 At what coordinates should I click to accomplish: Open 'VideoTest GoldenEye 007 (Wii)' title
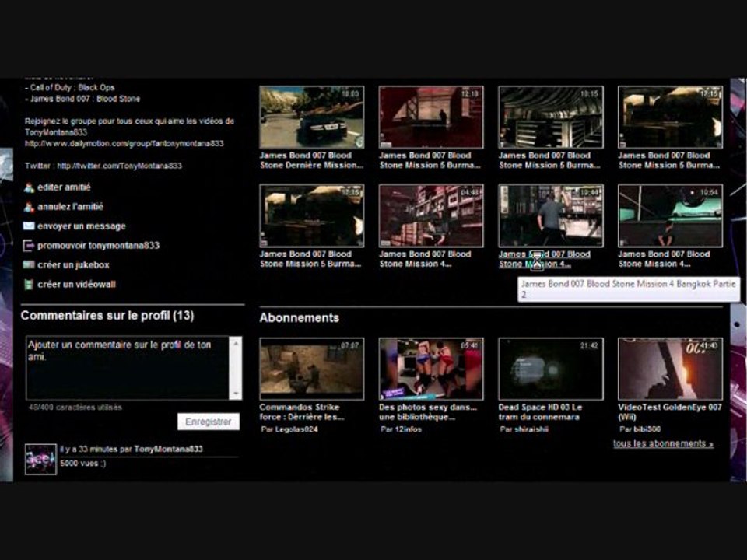(x=670, y=412)
